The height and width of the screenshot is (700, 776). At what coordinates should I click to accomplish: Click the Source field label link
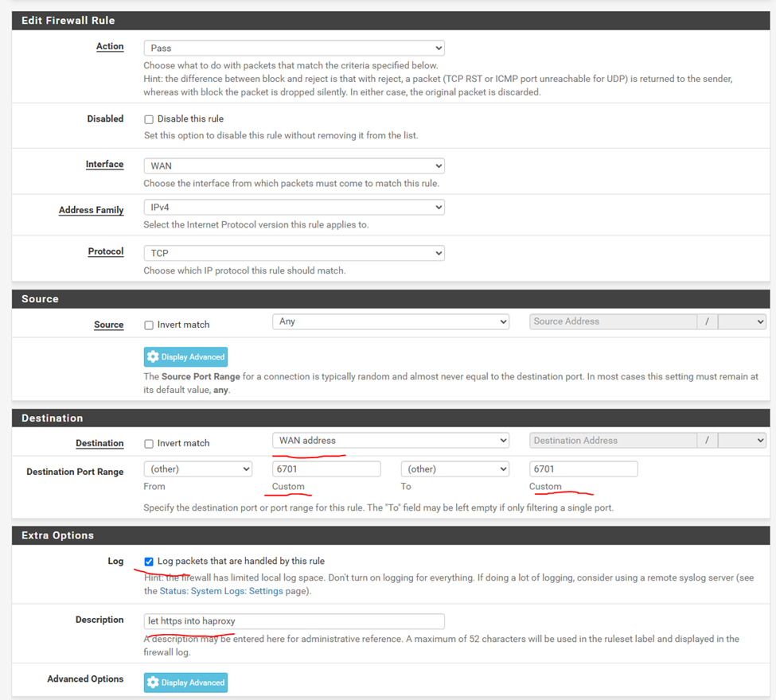click(x=109, y=325)
